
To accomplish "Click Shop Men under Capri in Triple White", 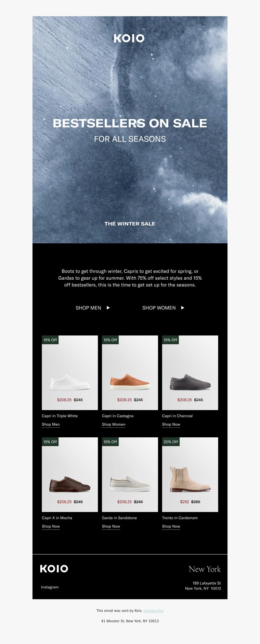I will tap(51, 424).
